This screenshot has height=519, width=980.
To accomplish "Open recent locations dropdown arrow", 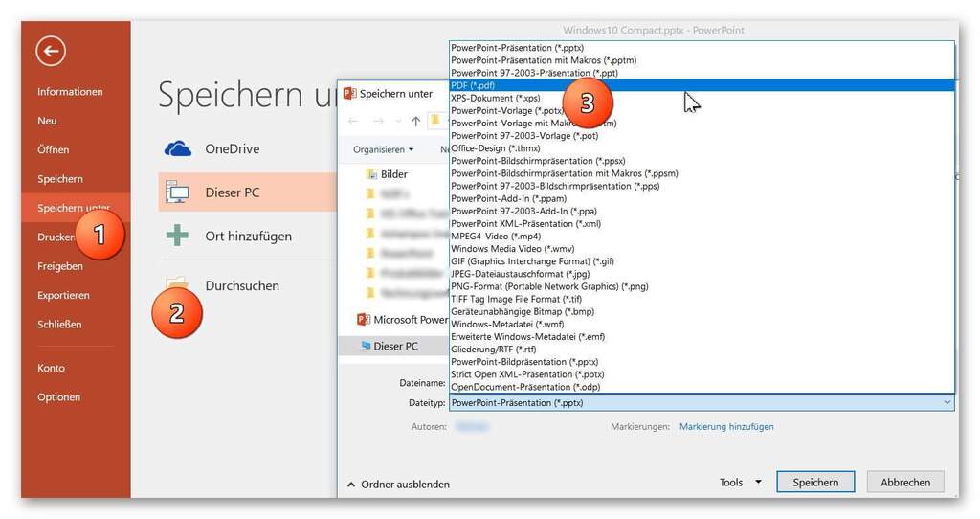I will 398,122.
